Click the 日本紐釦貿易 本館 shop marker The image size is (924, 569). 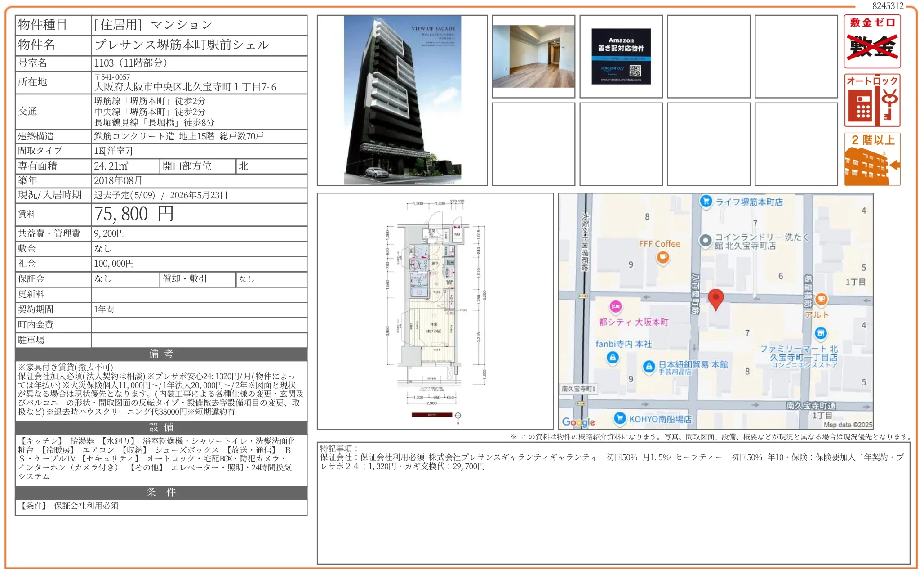649,367
